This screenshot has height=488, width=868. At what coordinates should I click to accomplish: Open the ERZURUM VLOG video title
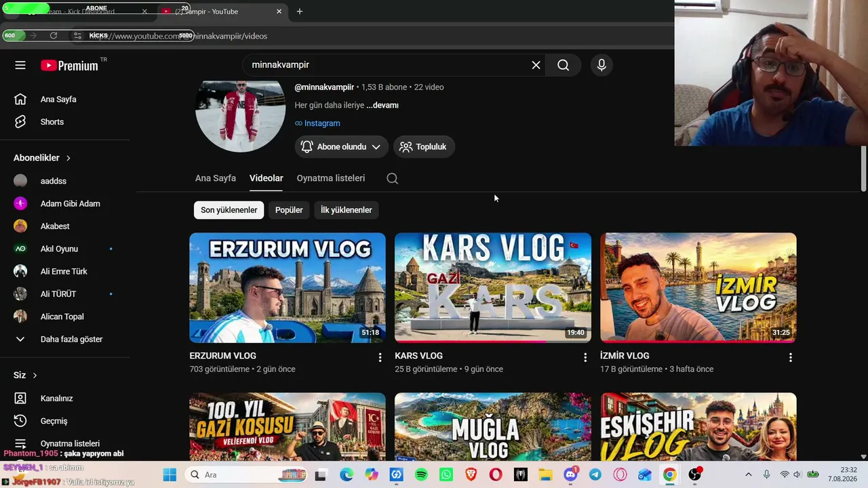point(223,356)
